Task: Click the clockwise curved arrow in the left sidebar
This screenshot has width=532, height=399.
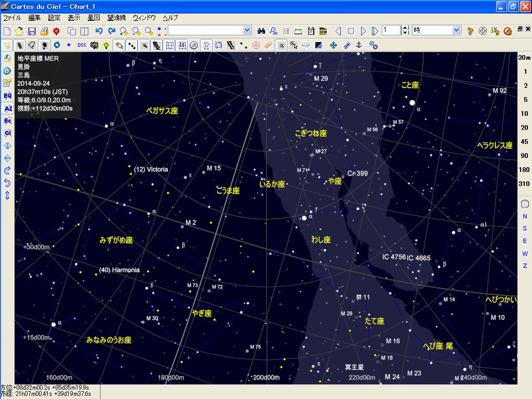Action: click(7, 170)
